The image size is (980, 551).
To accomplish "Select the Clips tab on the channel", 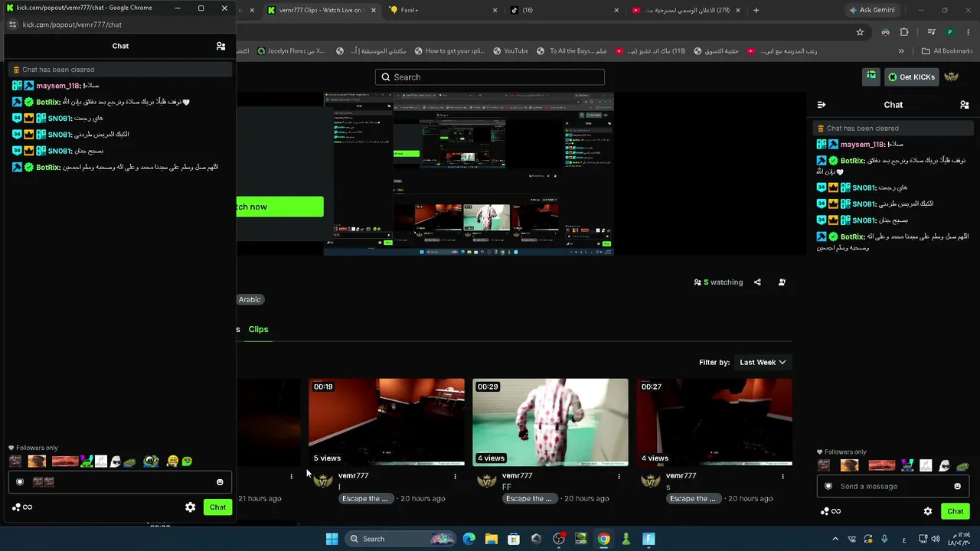I will click(258, 329).
